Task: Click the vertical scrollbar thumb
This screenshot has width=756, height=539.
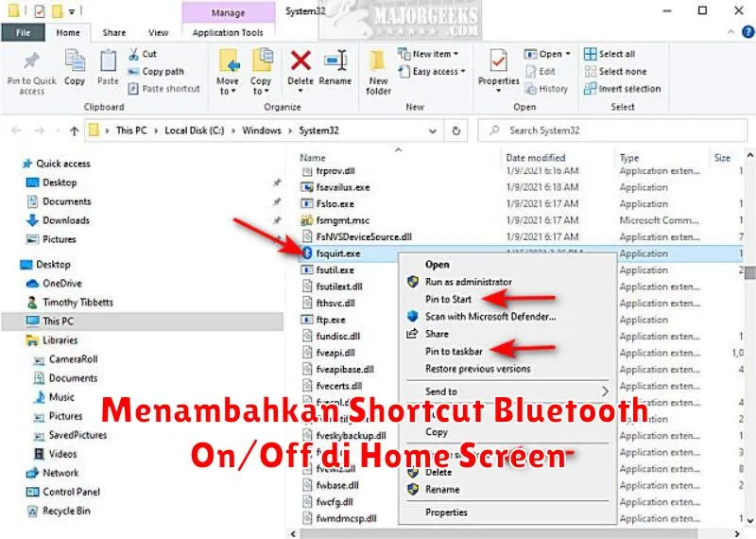Action: coord(749,272)
